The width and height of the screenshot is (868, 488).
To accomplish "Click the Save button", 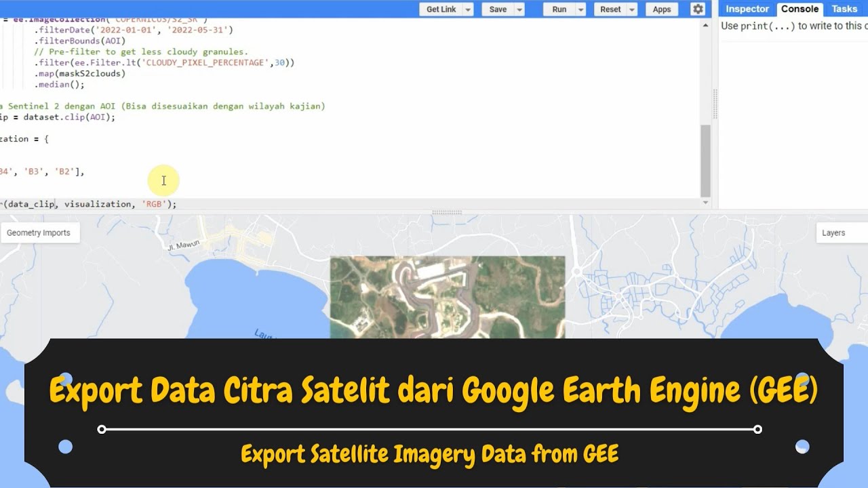I will coord(498,9).
